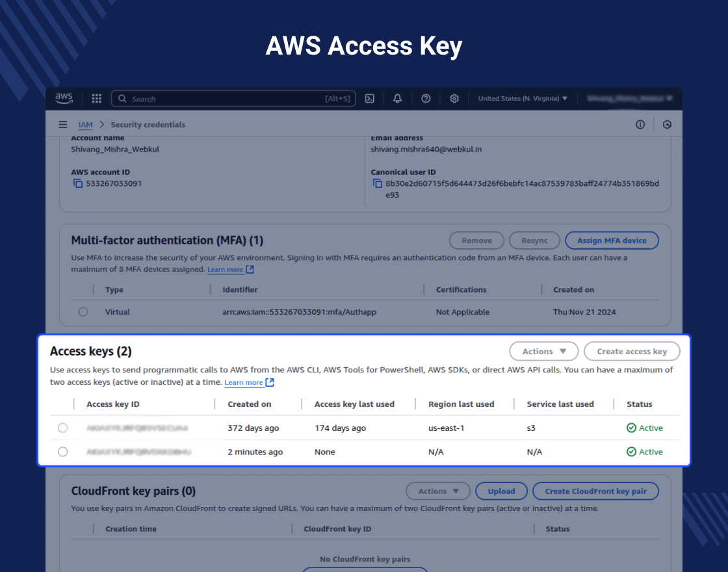Open the settings gear icon
The width and height of the screenshot is (728, 572).
tap(454, 98)
